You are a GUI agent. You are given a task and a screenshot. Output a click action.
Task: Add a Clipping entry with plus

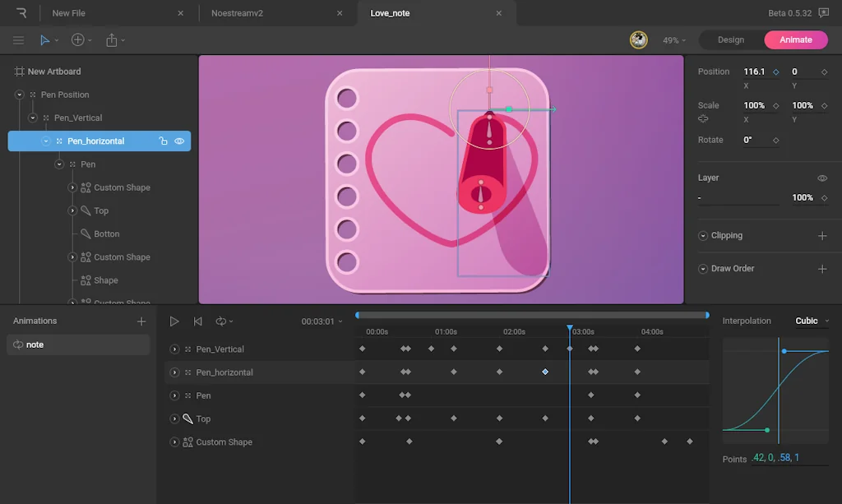[x=821, y=236]
